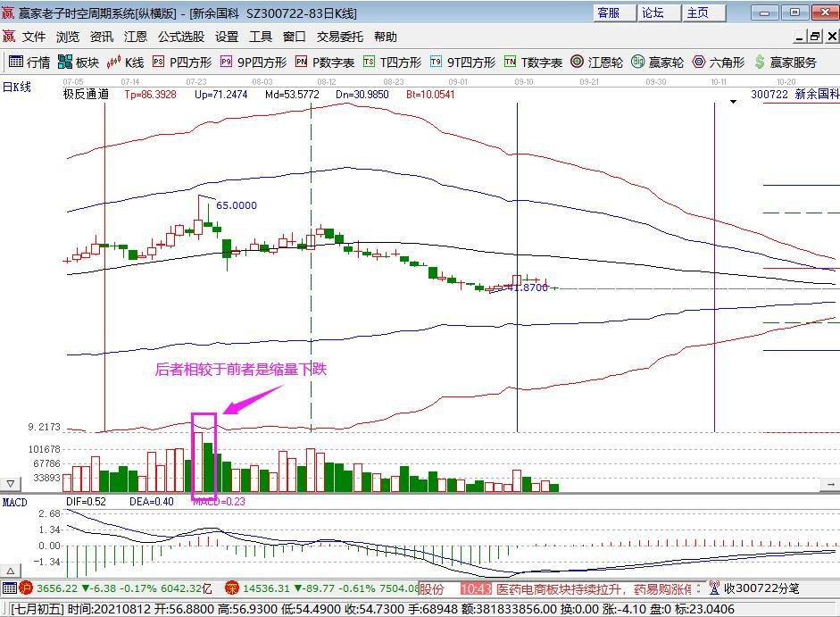Open the T四方形 tool
Image resolution: width=840 pixels, height=617 pixels.
click(x=392, y=63)
